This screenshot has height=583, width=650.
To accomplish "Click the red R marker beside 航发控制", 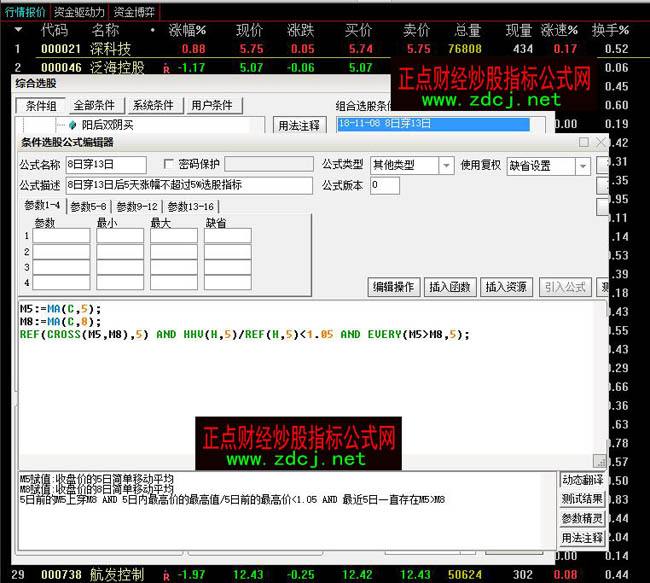I will pyautogui.click(x=165, y=575).
